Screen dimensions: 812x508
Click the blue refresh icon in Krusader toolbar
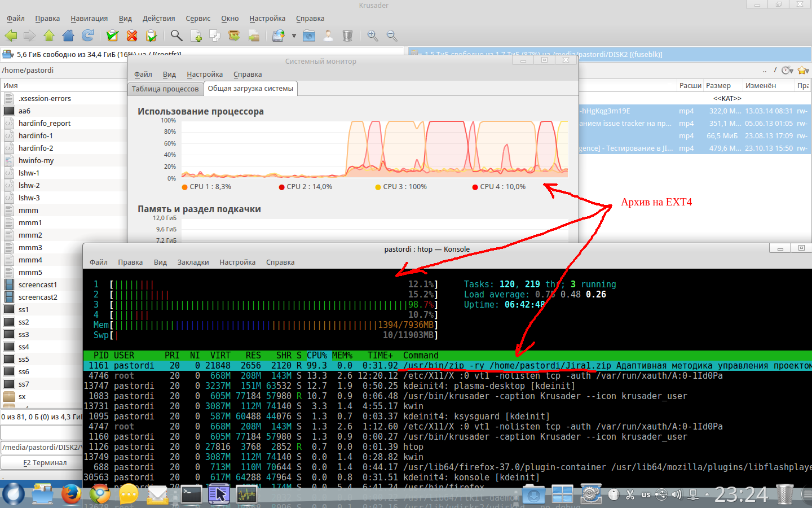coord(87,36)
